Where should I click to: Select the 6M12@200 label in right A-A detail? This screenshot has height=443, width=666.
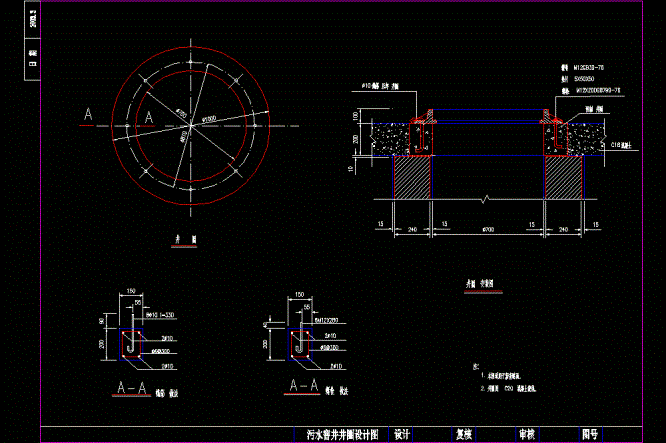pos(327,320)
